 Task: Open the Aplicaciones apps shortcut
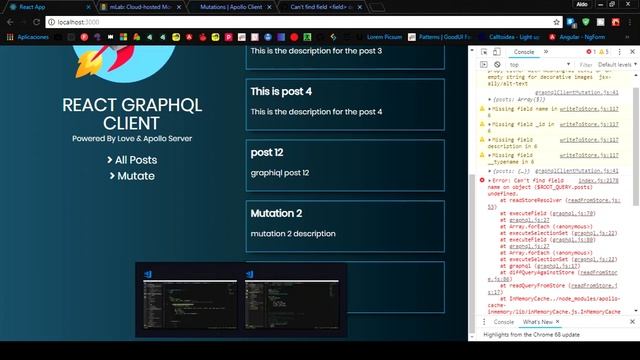coord(28,37)
